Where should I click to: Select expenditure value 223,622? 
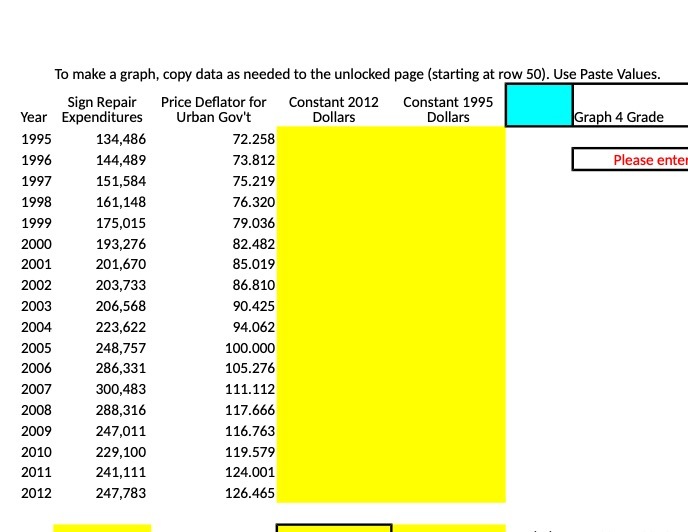tap(121, 327)
